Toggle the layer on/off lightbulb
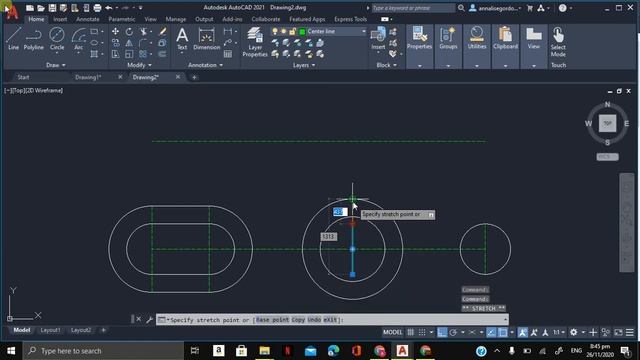This screenshot has height=360, width=640. point(275,31)
